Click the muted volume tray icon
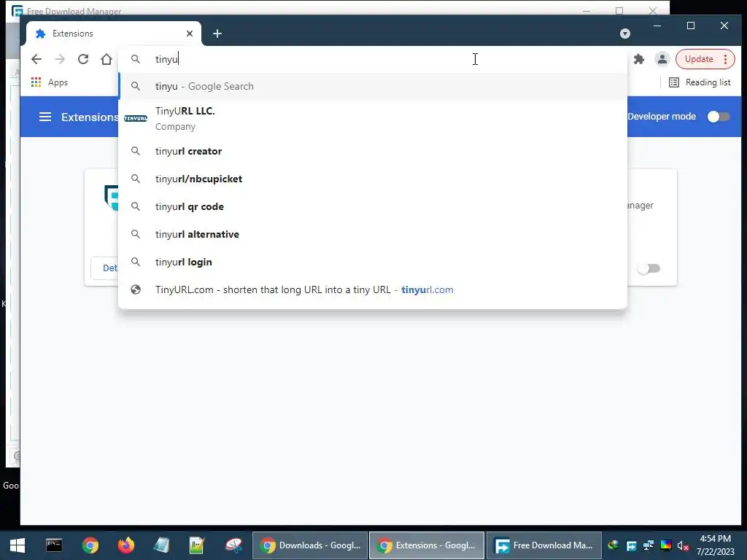This screenshot has height=560, width=747. coord(683,545)
